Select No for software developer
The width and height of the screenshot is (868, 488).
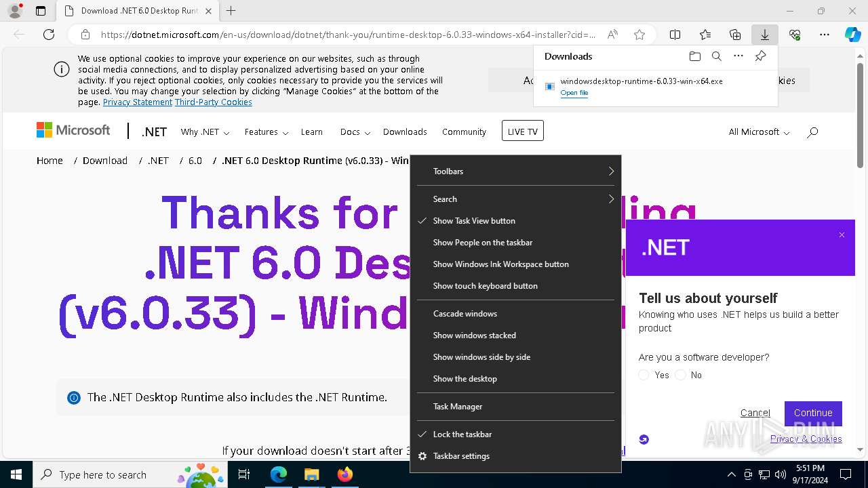tap(681, 375)
